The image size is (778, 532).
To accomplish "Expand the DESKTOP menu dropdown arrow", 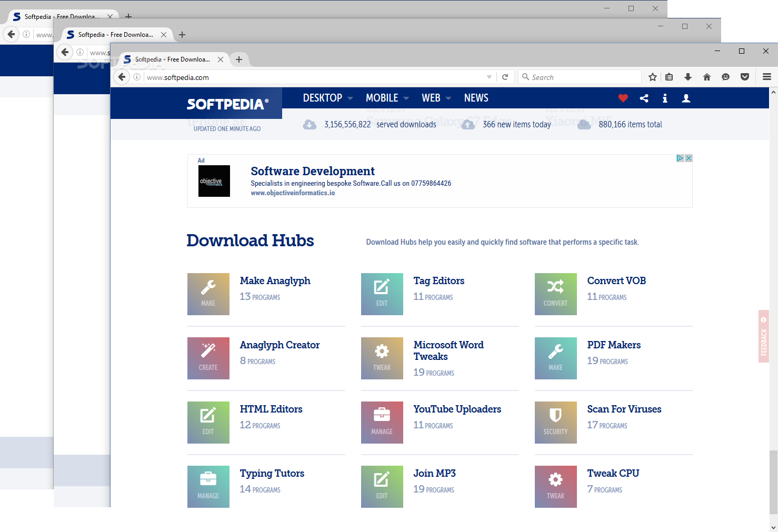I will point(350,98).
